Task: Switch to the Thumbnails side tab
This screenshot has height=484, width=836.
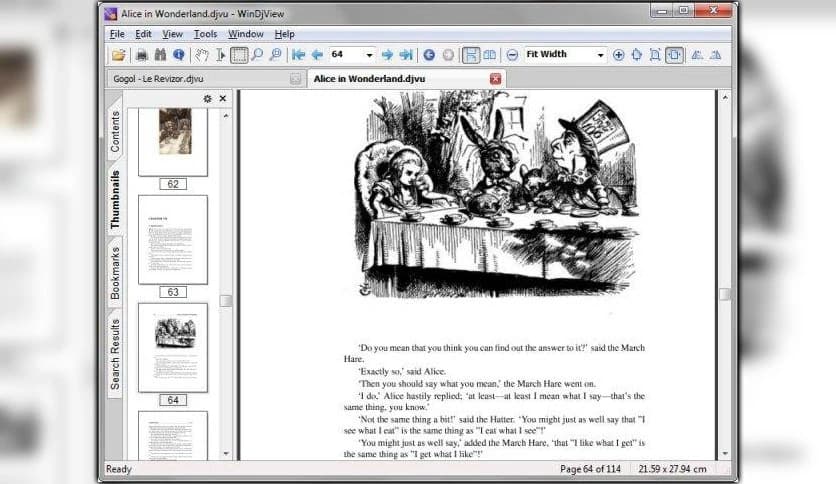Action: [x=115, y=200]
